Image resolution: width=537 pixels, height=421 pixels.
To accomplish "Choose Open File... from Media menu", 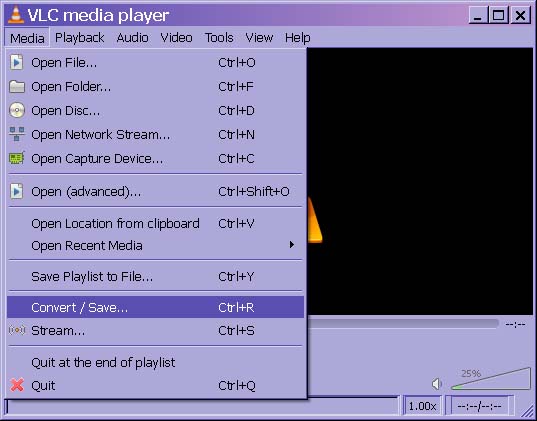I will 155,63.
